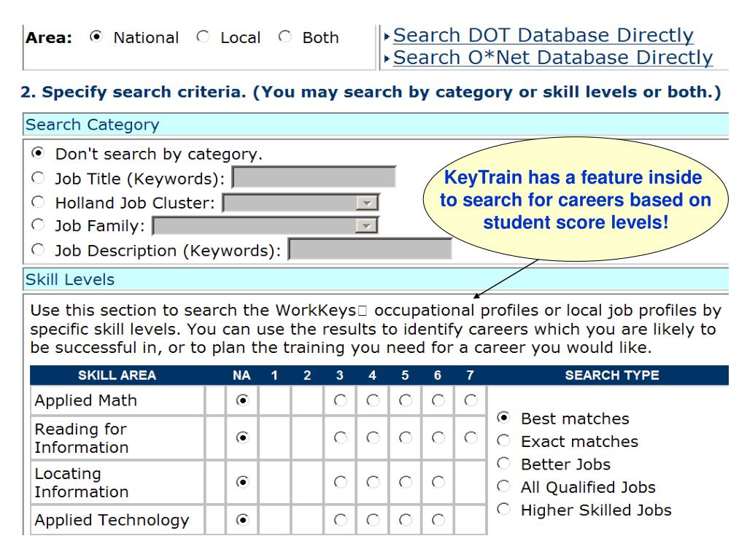Set Applied Math skill level to 3
Image resolution: width=747 pixels, height=560 pixels.
340,400
